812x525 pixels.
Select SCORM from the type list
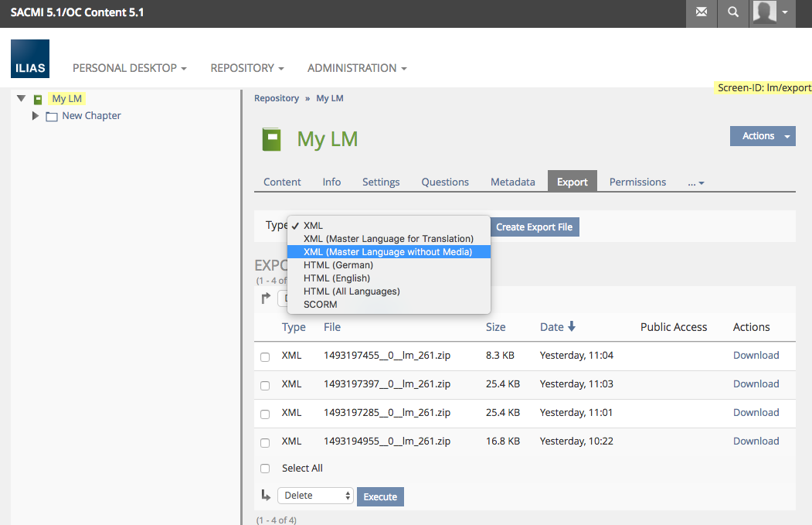[x=321, y=305]
